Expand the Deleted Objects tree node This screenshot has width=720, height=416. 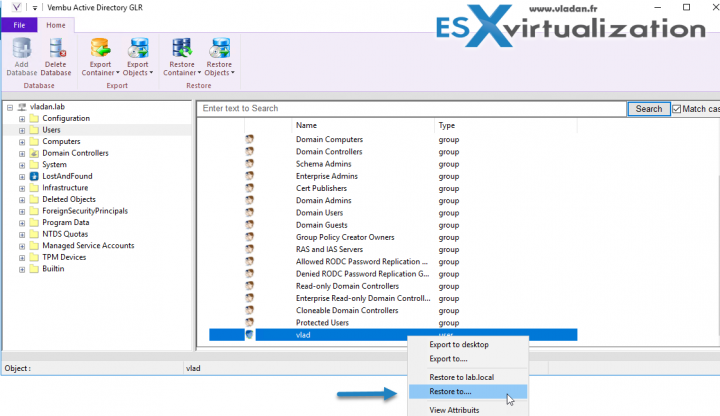click(22, 200)
